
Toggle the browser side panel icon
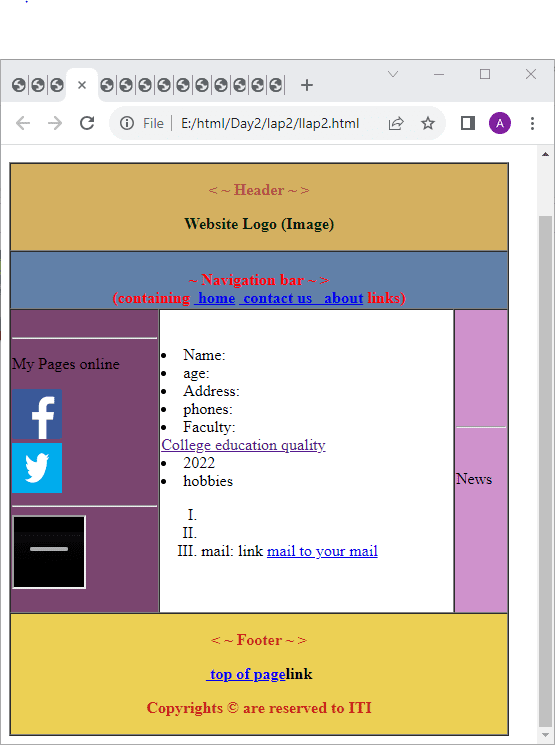click(468, 124)
